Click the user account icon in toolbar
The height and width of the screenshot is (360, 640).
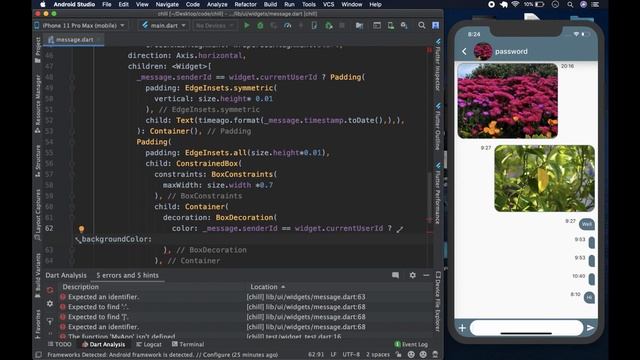pyautogui.click(x=436, y=25)
